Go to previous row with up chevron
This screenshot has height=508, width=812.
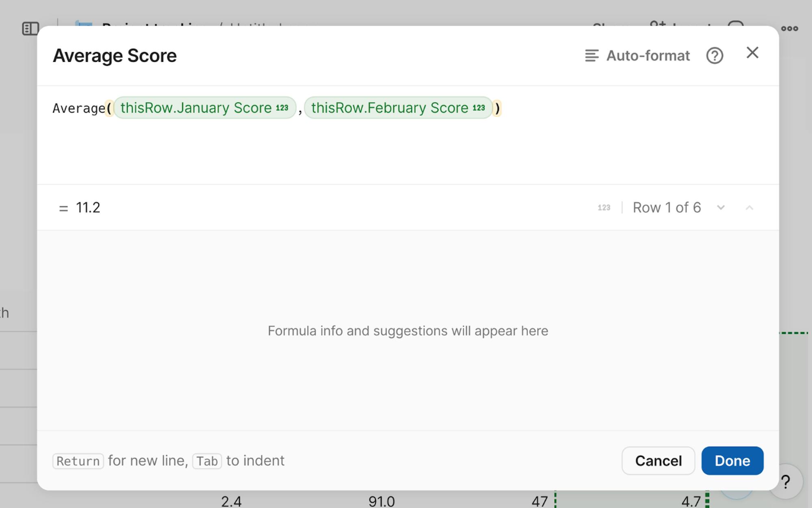point(749,208)
